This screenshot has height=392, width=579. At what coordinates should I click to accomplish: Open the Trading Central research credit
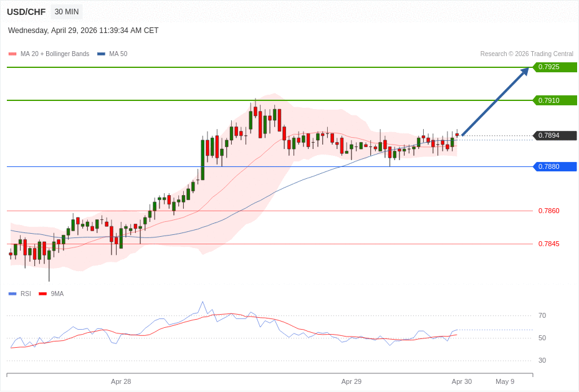pyautogui.click(x=526, y=54)
